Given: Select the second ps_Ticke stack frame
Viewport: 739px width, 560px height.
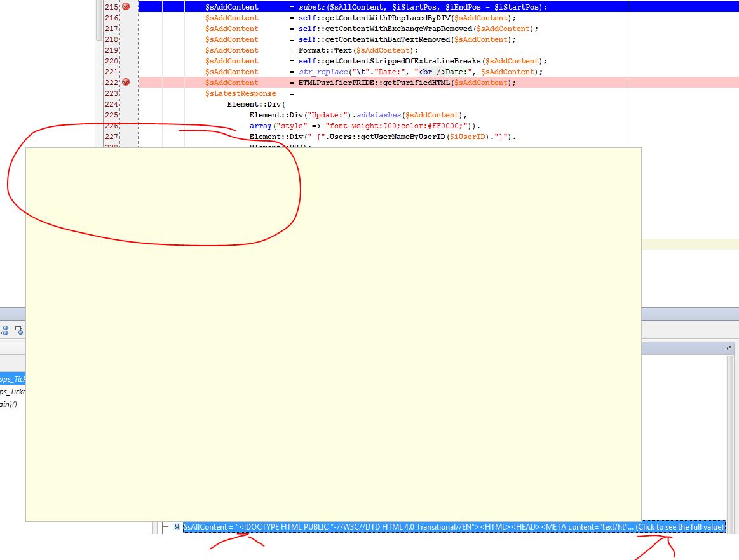Looking at the screenshot, I should click(x=13, y=391).
